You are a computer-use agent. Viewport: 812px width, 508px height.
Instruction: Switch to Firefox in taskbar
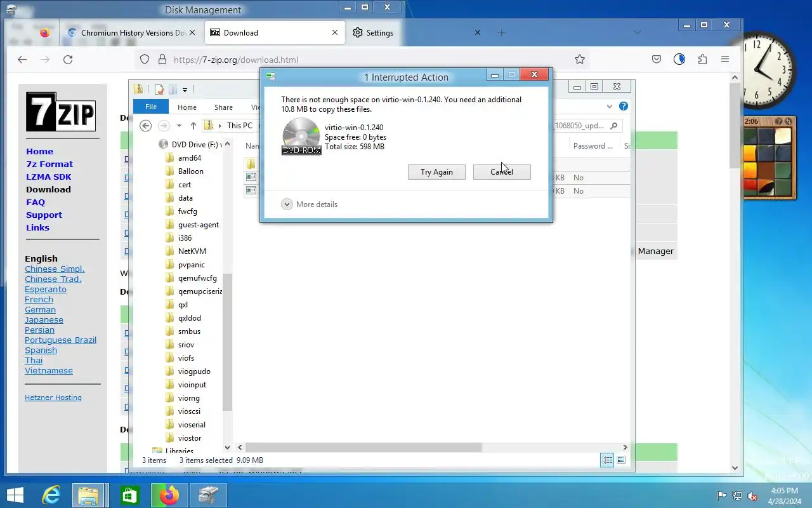pos(169,495)
